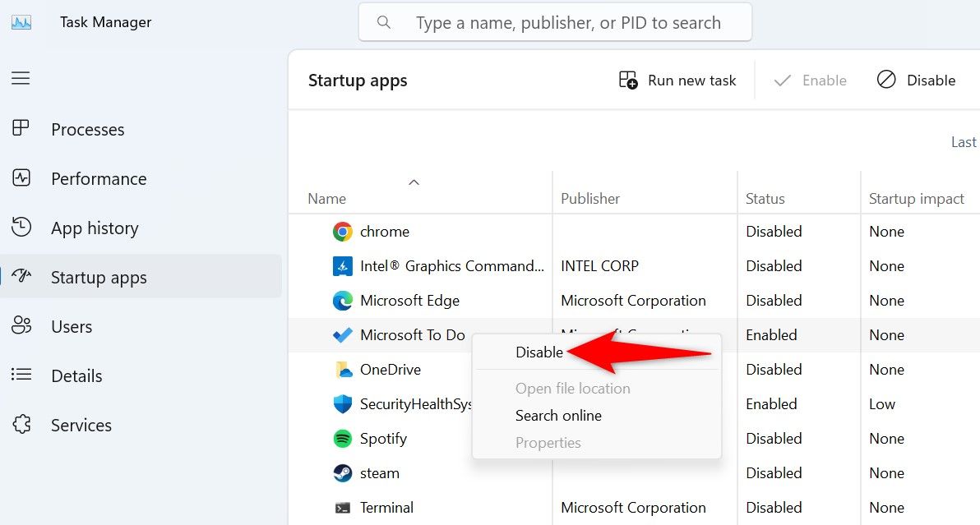Click the steam app icon
This screenshot has height=525, width=980.
click(343, 472)
